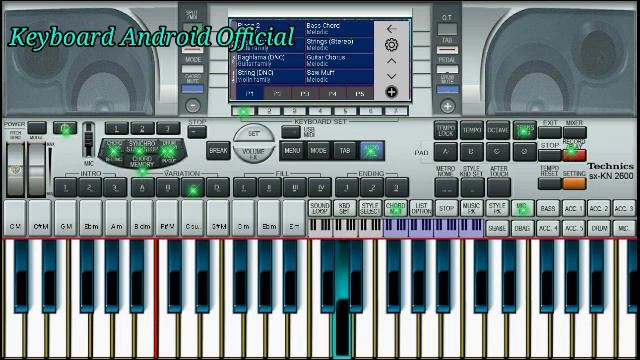Screen dimensions: 640x360
Task: Select the lit VARIATION C button
Action: click(x=193, y=188)
